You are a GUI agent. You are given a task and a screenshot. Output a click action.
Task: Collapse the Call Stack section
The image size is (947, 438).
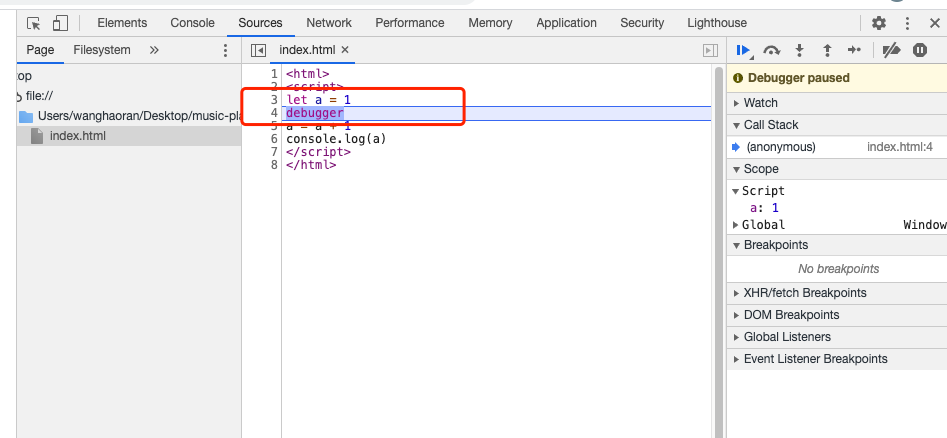pos(837,125)
